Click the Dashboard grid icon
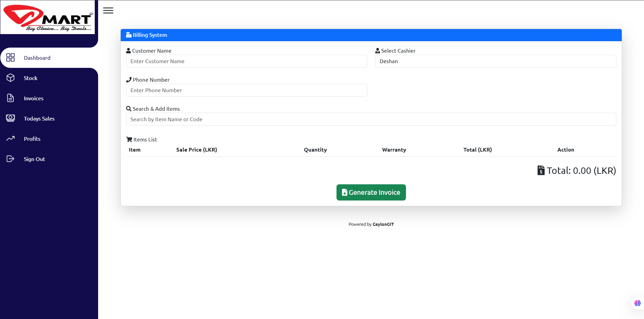 (x=10, y=58)
